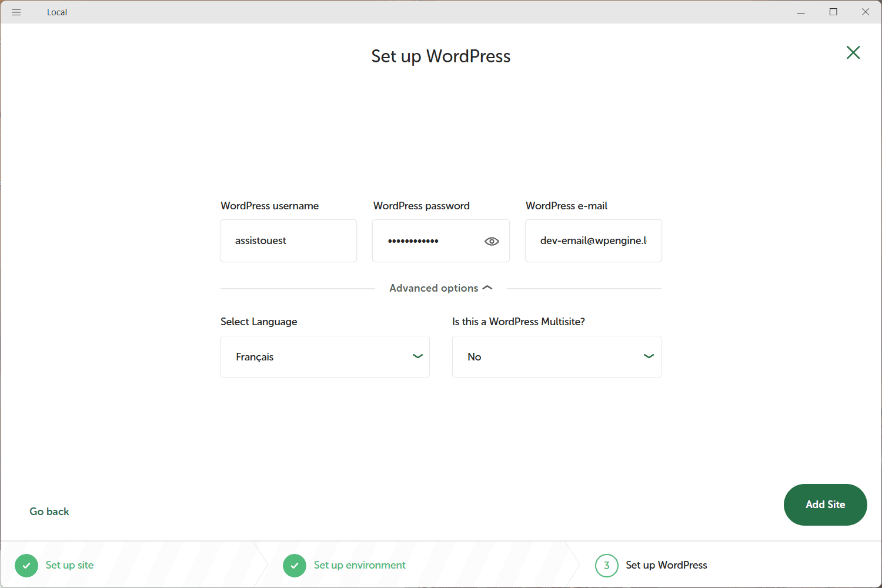Maximize the Local application window
The width and height of the screenshot is (882, 588).
833,12
